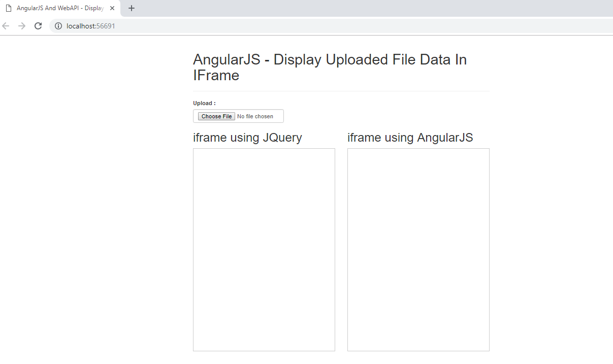Click the page icon on the browser tab
The width and height of the screenshot is (613, 364).
pyautogui.click(x=9, y=8)
